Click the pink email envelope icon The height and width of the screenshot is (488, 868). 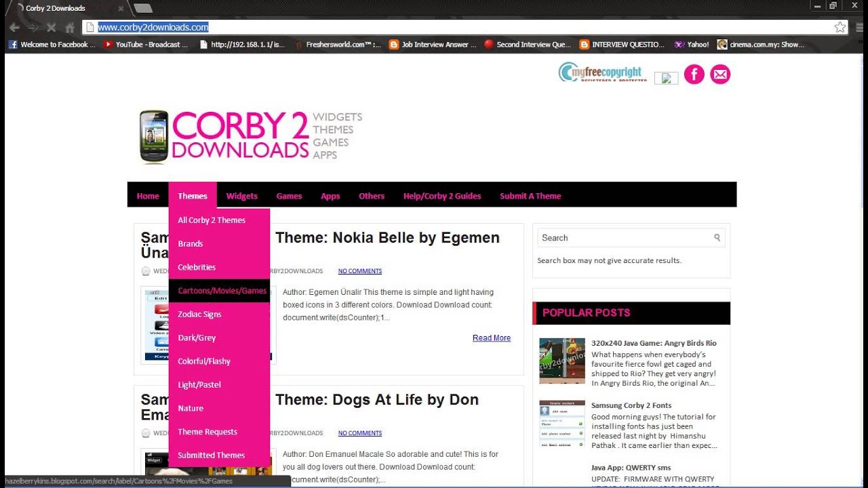click(720, 75)
